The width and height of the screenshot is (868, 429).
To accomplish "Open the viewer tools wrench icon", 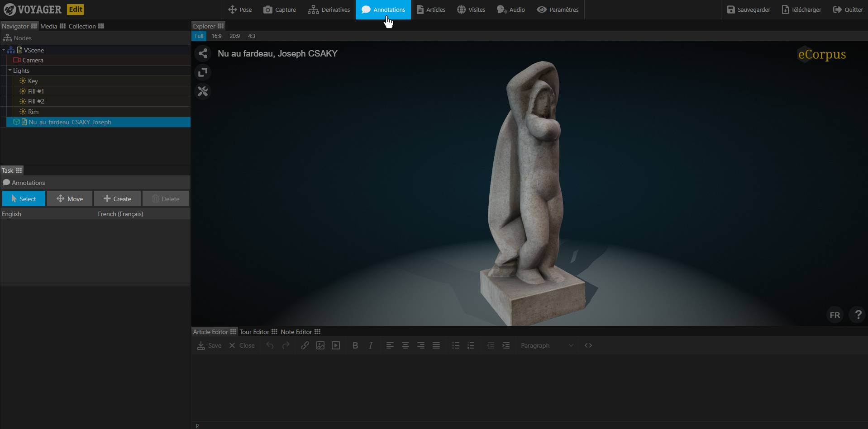I will pos(203,91).
